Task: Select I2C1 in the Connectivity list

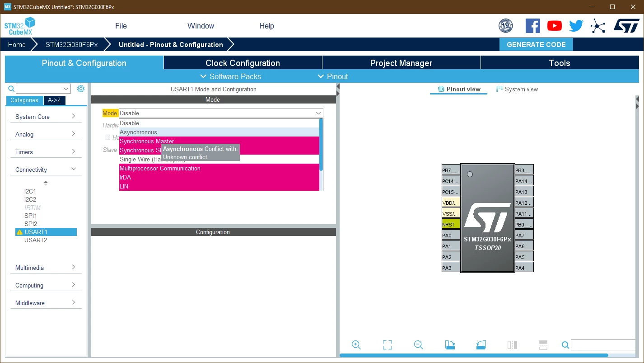Action: coord(30,191)
